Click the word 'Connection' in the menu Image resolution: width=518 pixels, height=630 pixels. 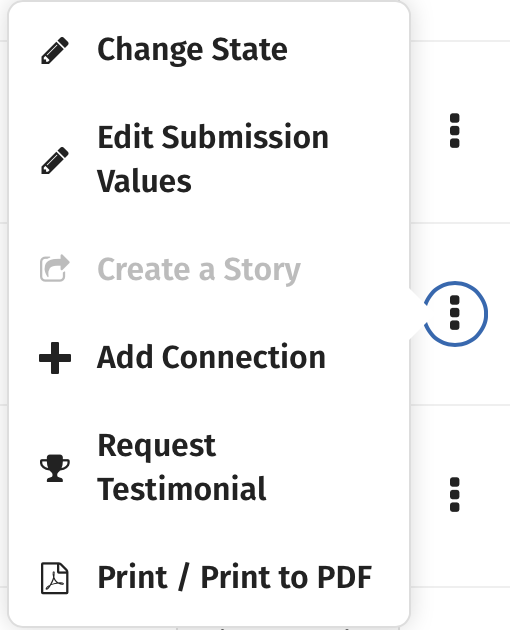coord(244,358)
